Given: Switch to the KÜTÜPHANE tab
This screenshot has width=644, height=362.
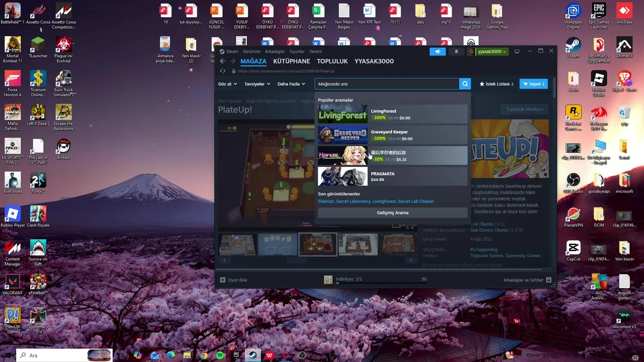Looking at the screenshot, I should [x=292, y=61].
